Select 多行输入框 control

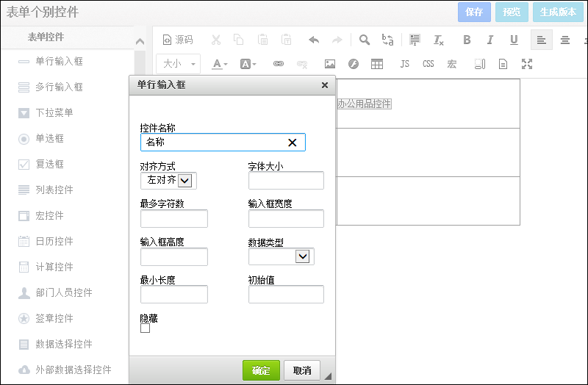[x=51, y=87]
